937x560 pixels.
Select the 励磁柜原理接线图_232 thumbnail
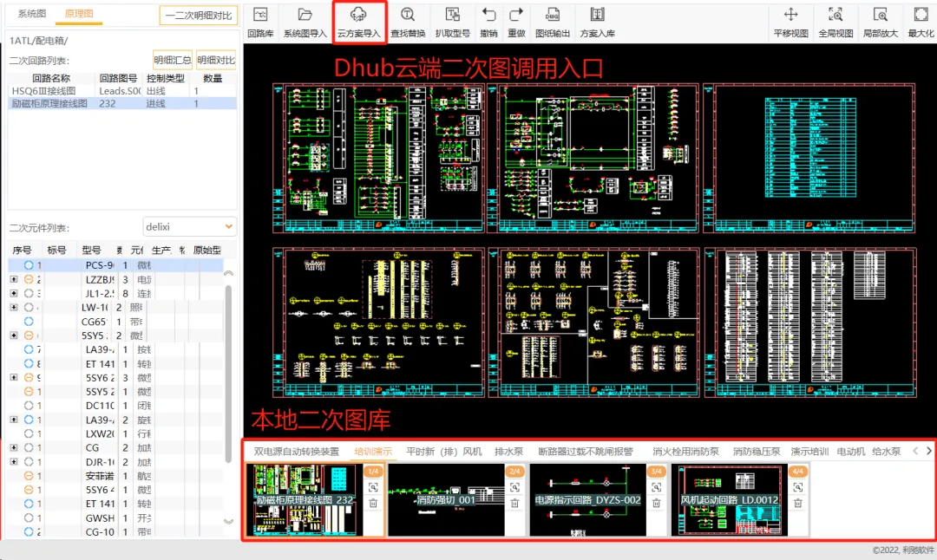(305, 499)
